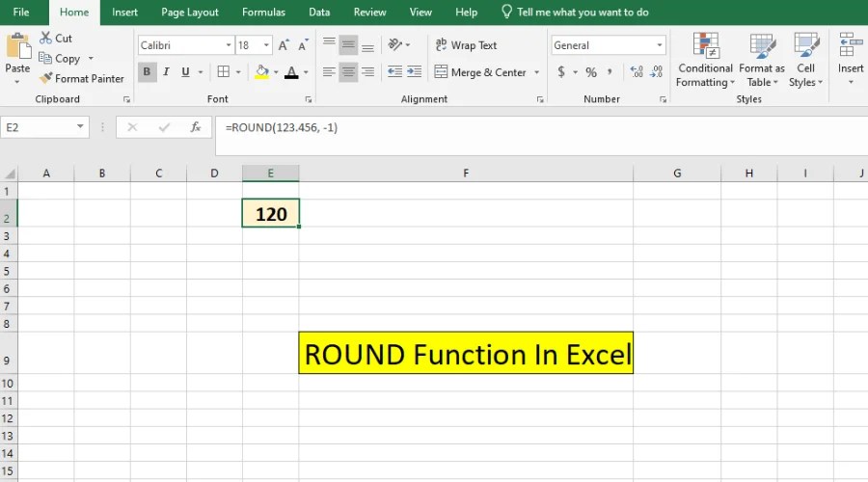
Task: Increase decimal places
Action: pos(637,72)
